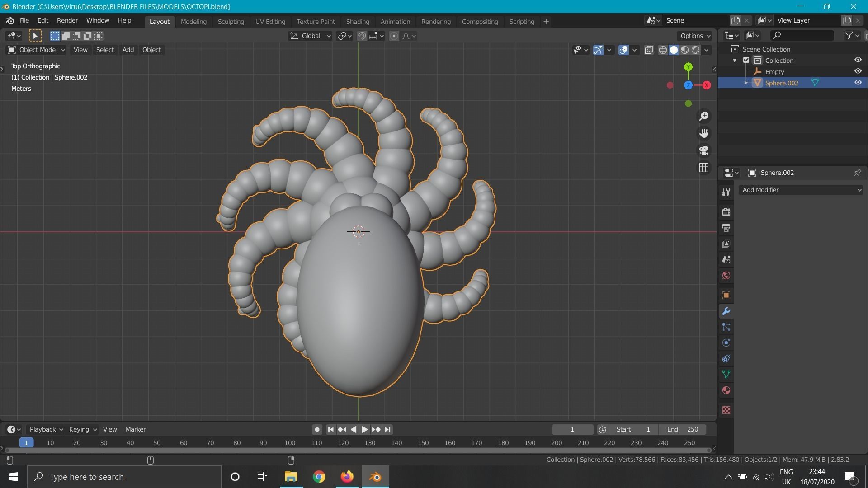Open the Object Mode dropdown

36,50
